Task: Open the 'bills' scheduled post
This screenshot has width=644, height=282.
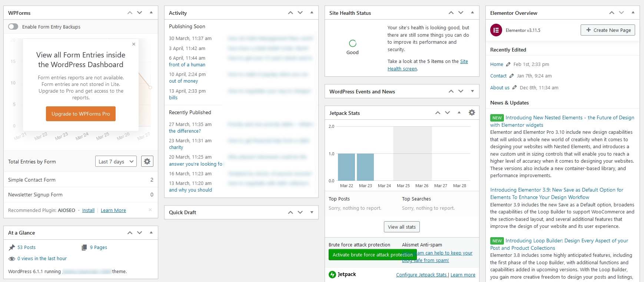Action: 173,98
